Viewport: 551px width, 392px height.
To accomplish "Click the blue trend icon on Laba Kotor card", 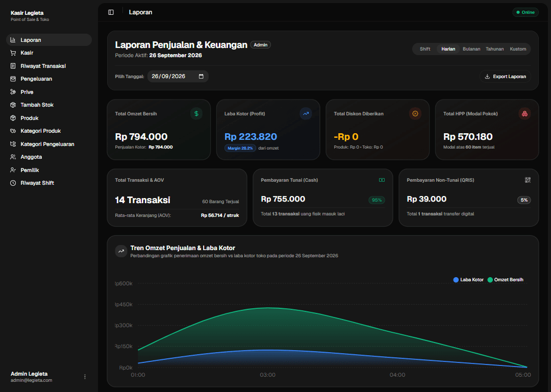I will 306,113.
